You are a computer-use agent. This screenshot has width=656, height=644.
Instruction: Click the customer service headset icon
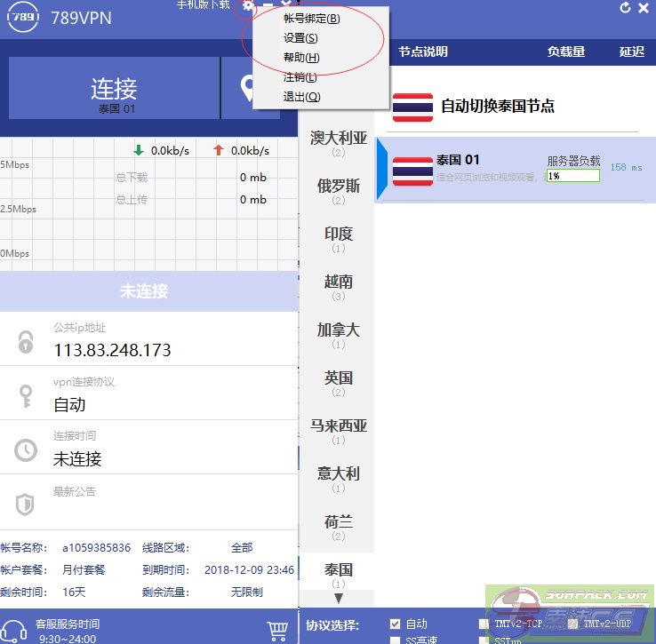click(x=12, y=630)
